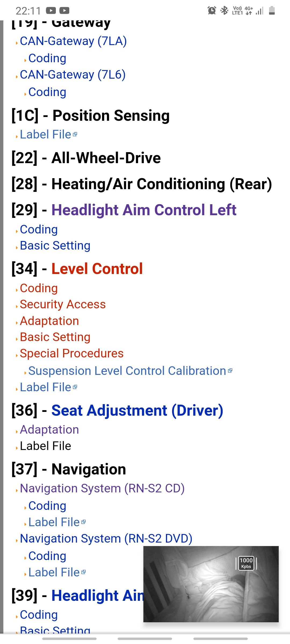Open Security Access under Level Control

(x=63, y=304)
